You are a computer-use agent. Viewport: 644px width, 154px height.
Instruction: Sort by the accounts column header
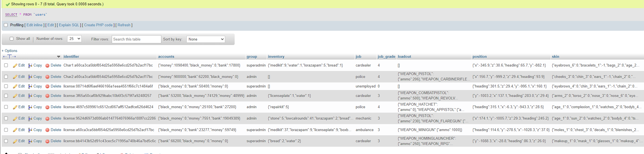(x=166, y=57)
